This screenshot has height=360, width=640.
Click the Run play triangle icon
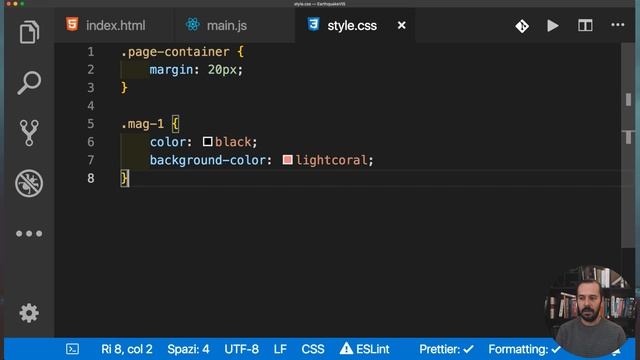coord(553,26)
